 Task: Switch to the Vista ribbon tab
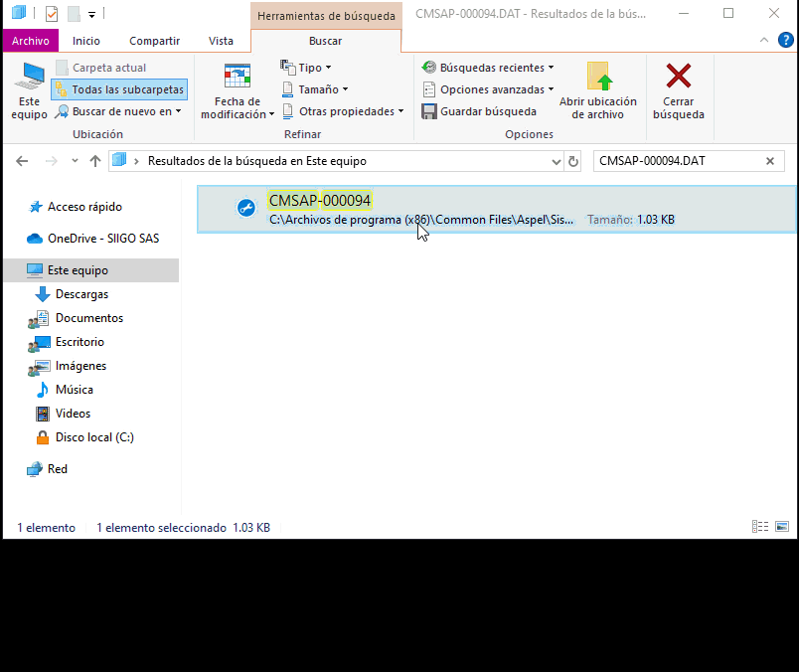pos(221,41)
